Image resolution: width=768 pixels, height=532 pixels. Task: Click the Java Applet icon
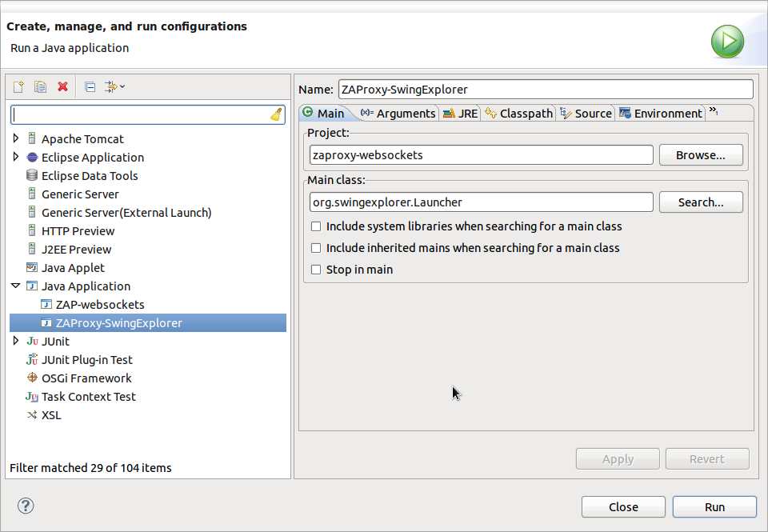click(32, 267)
